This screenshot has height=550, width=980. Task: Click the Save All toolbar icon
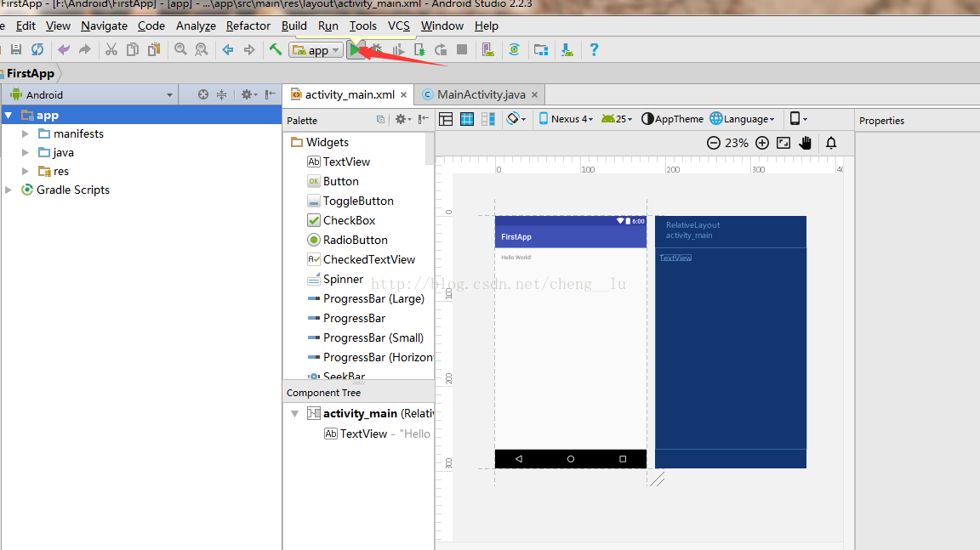click(16, 49)
